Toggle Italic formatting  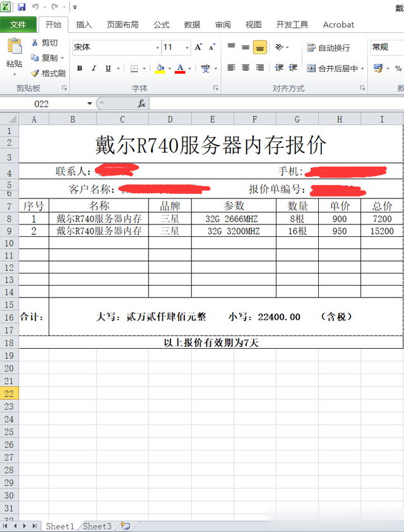pos(94,68)
